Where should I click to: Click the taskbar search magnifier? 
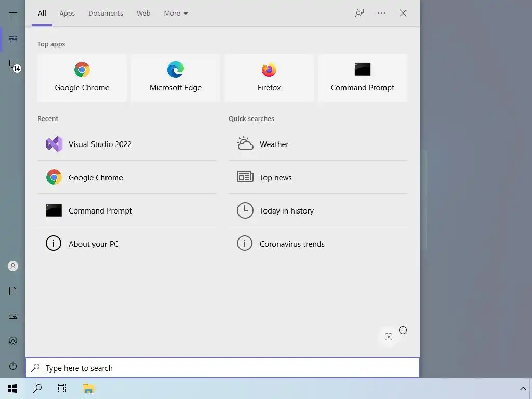click(x=37, y=389)
